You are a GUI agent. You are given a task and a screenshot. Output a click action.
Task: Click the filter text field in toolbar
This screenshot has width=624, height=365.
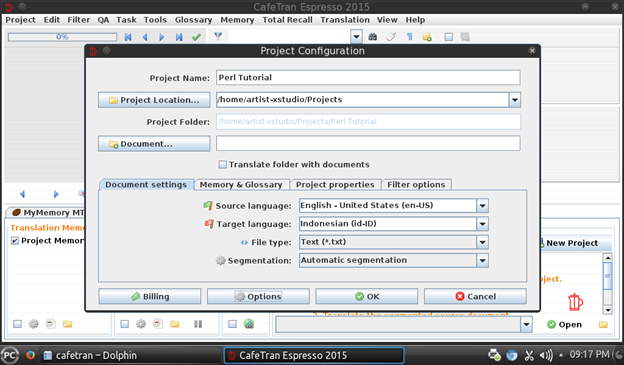coord(290,37)
